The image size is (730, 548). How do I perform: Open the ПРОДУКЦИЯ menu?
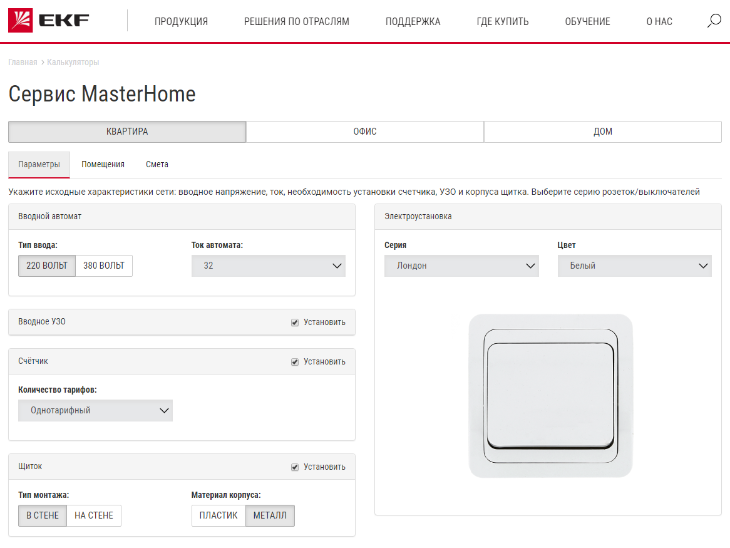point(181,21)
